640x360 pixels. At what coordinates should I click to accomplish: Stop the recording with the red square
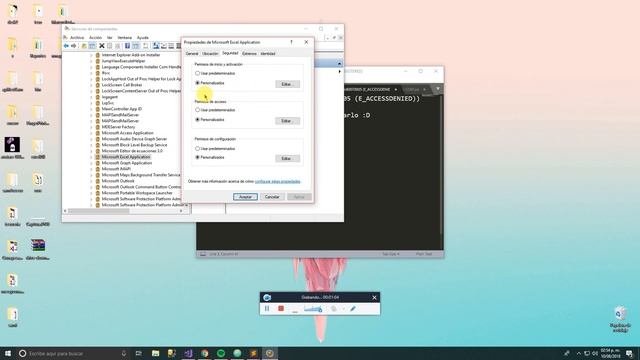point(281,309)
